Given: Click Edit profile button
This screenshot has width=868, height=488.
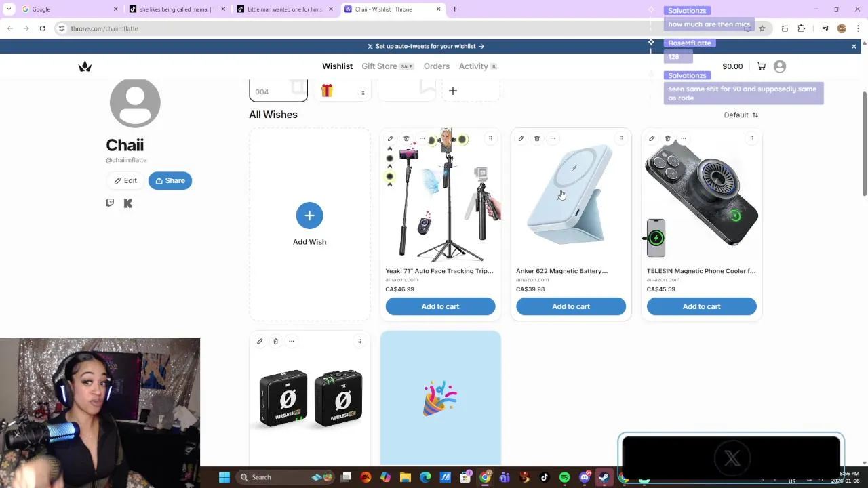Looking at the screenshot, I should [125, 180].
